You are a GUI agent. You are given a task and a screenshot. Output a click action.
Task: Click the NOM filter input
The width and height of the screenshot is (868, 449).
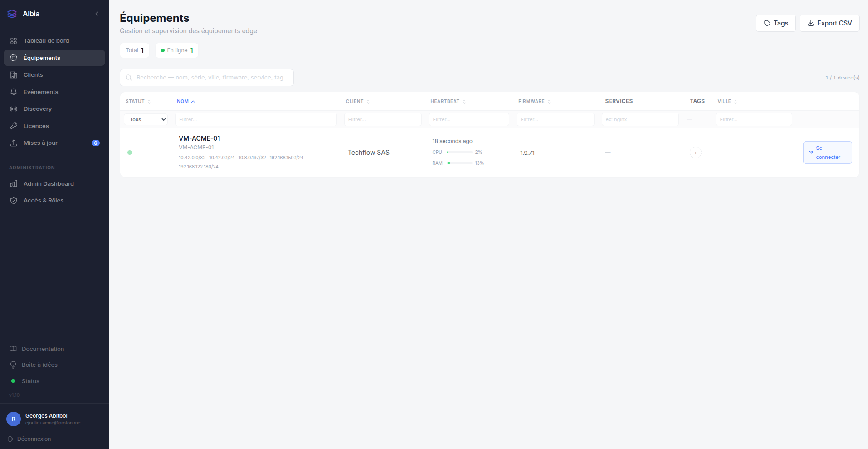[x=256, y=119]
